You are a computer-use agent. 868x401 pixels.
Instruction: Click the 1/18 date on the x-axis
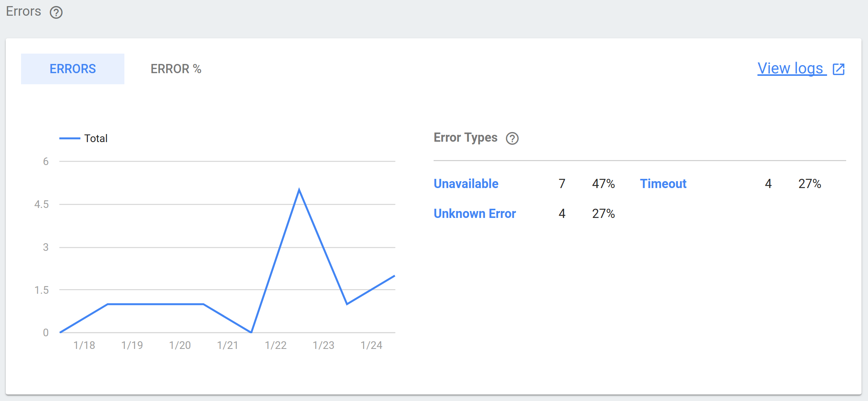coord(84,345)
